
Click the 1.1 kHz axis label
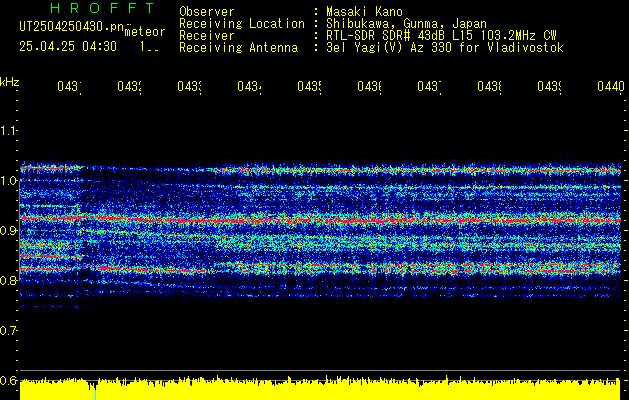point(9,130)
